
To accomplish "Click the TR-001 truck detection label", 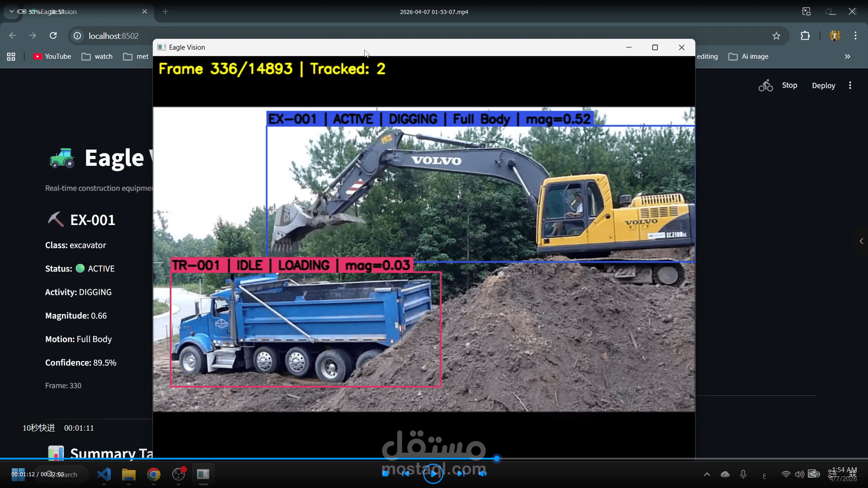I will tap(292, 265).
